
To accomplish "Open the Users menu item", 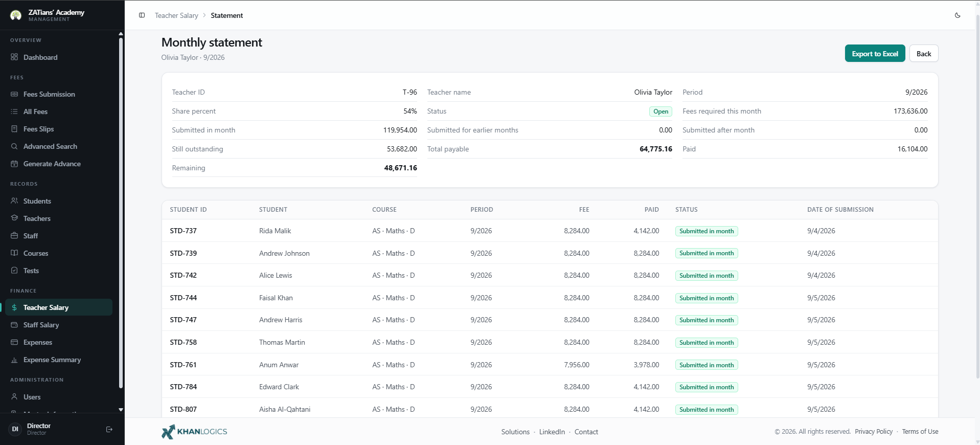I will 59,397.
